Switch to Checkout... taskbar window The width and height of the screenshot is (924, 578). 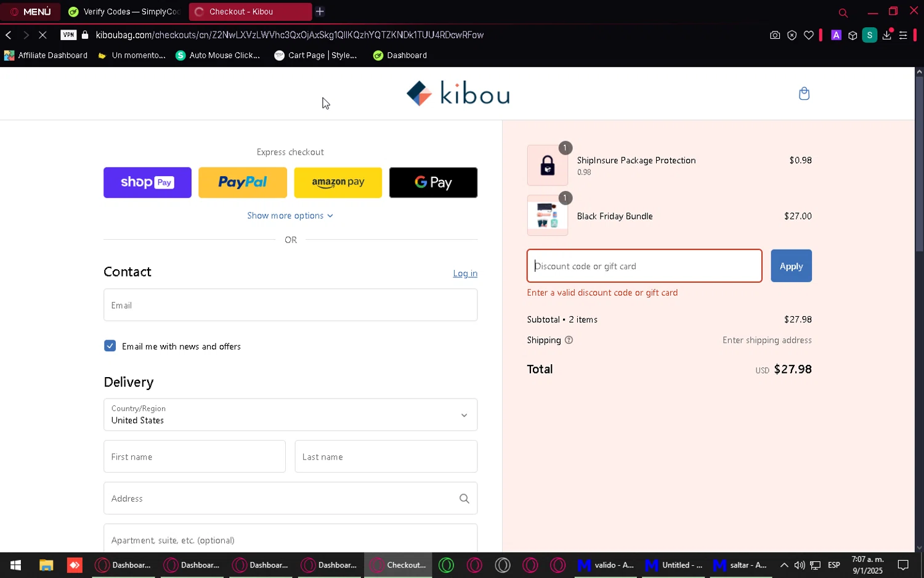[399, 565]
